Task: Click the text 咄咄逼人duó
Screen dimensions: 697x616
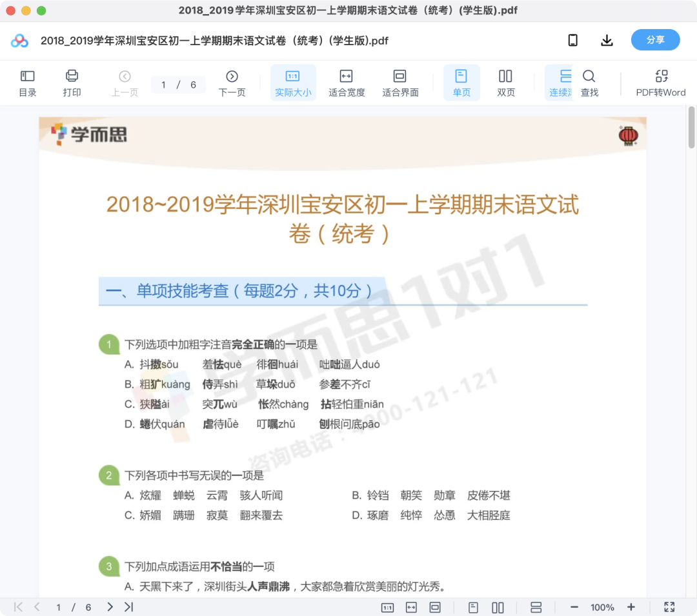Action: click(349, 364)
